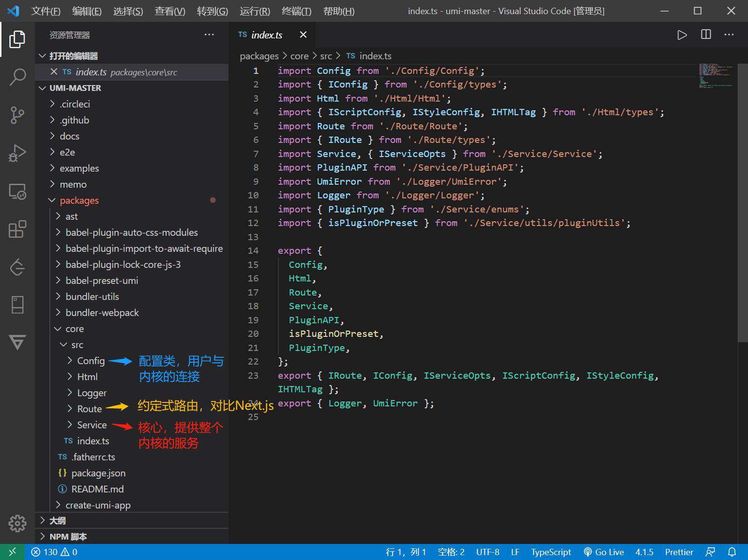Screen dimensions: 748x560
Task: Click the code minimap preview
Action: pos(716,76)
